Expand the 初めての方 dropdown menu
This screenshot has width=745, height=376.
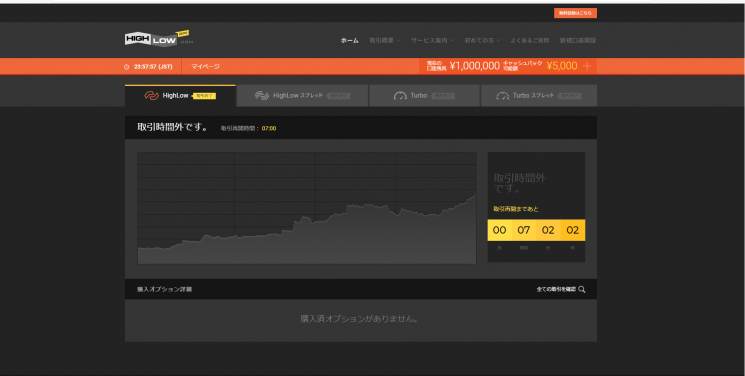482,40
